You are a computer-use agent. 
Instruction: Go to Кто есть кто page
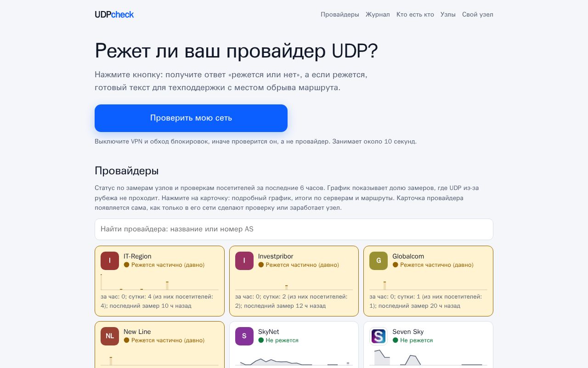415,14
